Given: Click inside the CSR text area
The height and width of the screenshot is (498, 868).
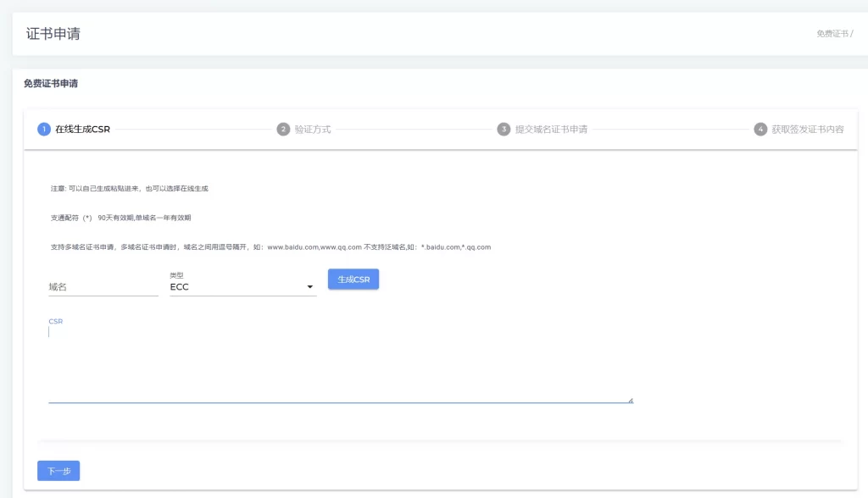Looking at the screenshot, I should (339, 364).
